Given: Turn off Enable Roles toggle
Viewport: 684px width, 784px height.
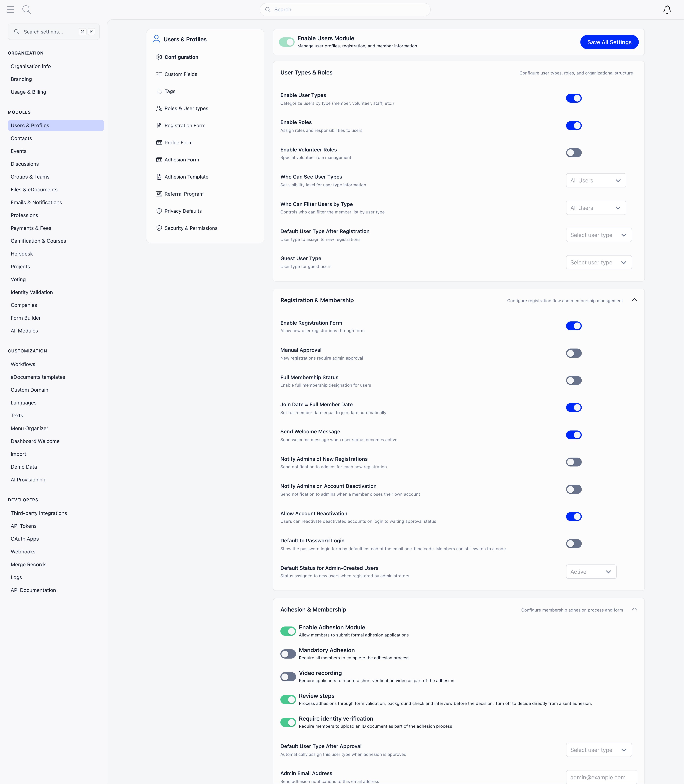Looking at the screenshot, I should point(574,126).
